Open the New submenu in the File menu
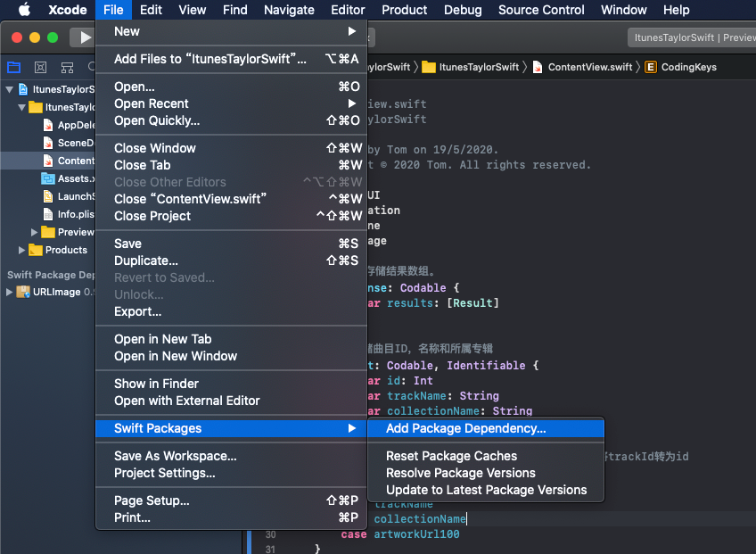This screenshot has width=756, height=554. [x=232, y=31]
